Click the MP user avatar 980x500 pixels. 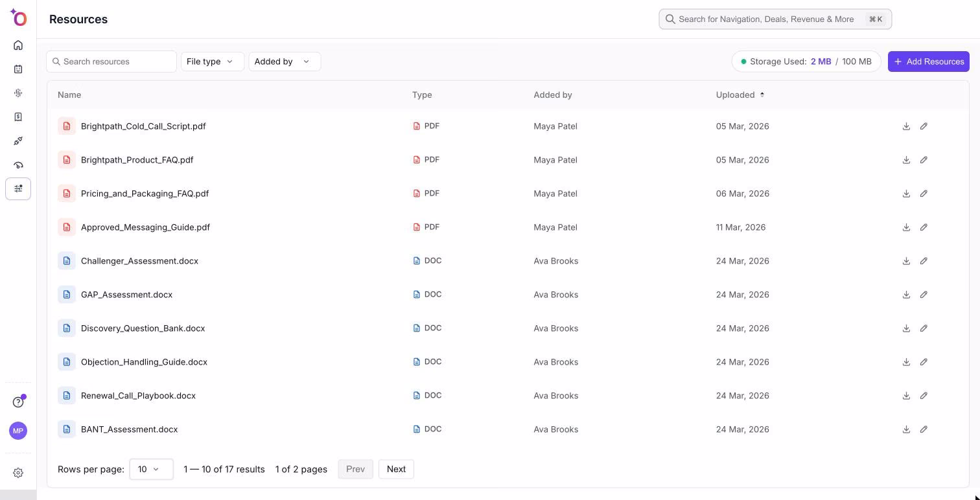(18, 431)
